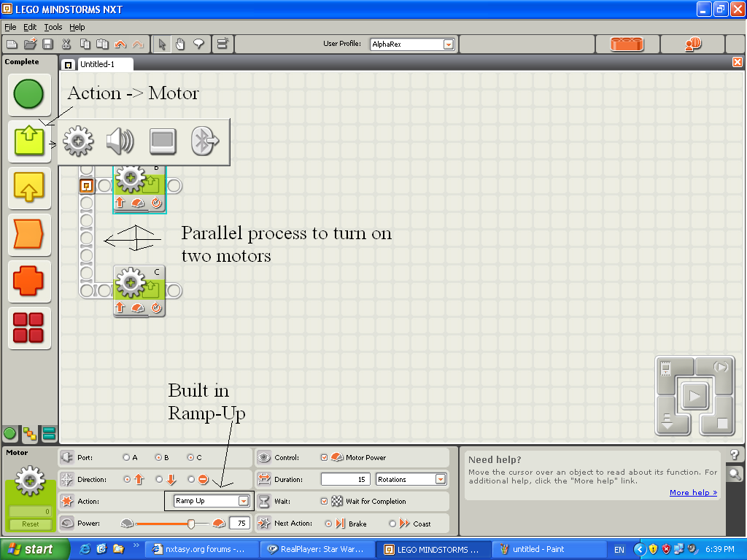Open the Sensor blocks yellow palette

29,187
